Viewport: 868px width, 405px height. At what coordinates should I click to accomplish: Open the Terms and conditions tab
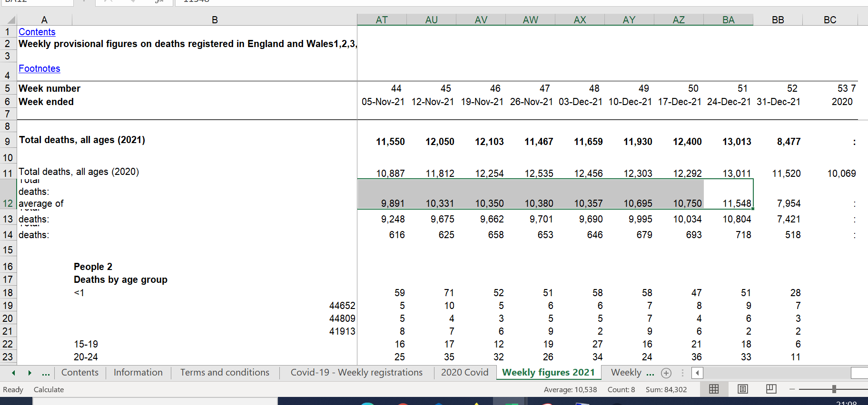tap(225, 373)
